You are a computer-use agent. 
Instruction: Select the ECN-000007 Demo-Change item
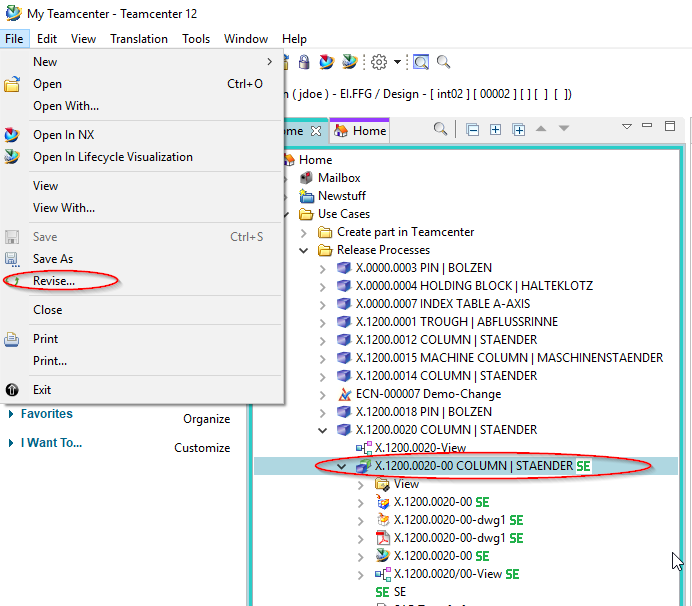(428, 394)
